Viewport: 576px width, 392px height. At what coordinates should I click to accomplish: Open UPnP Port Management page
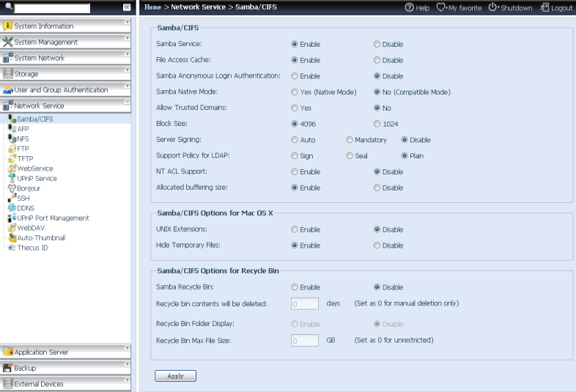click(x=53, y=218)
